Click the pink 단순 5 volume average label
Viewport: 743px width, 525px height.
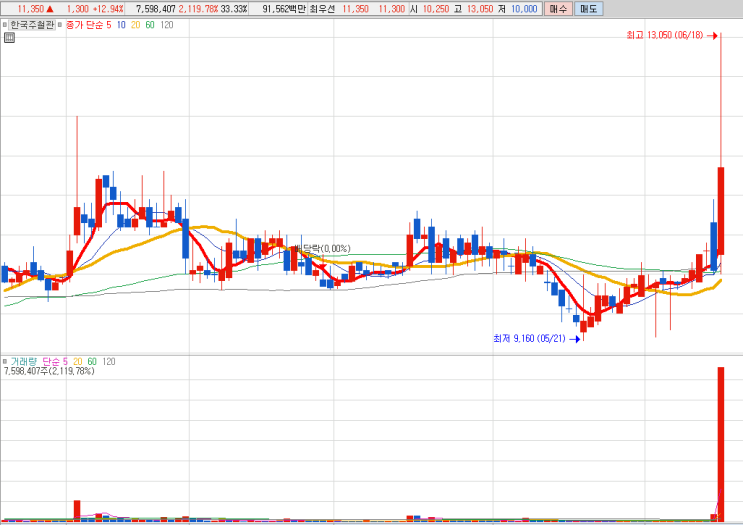tap(54, 362)
